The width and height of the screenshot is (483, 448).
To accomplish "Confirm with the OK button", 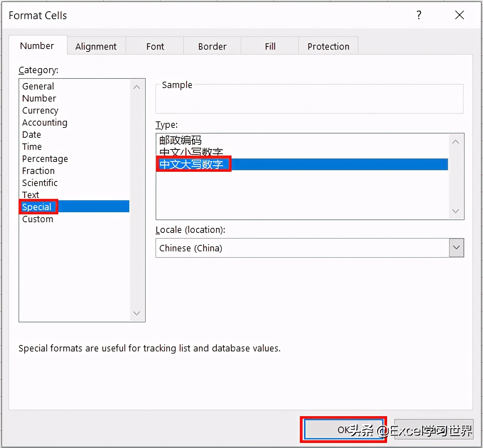I will [343, 430].
